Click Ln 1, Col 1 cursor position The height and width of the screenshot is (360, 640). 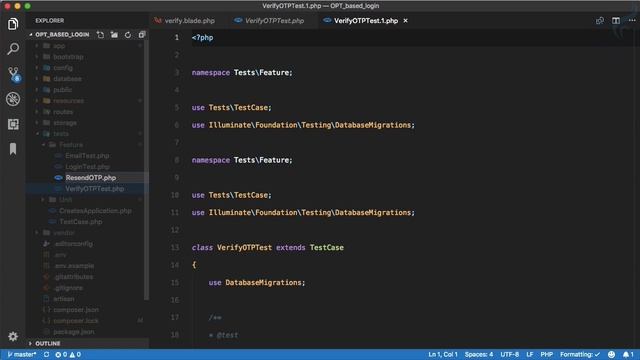point(443,354)
